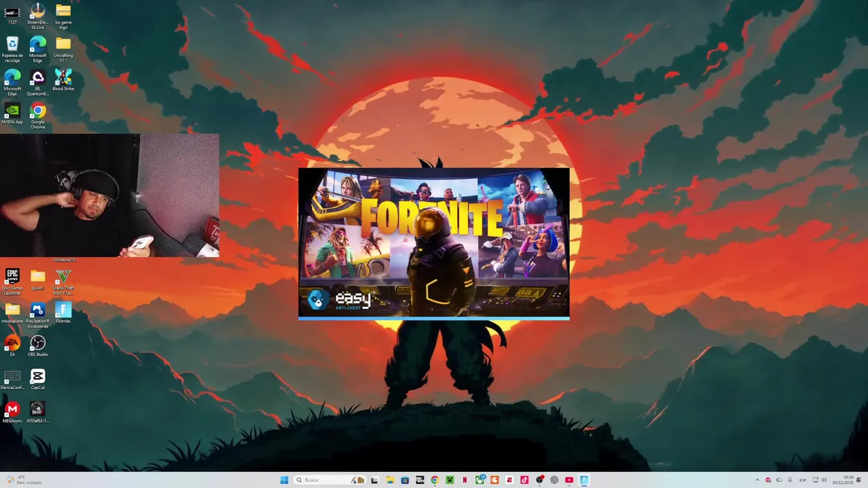Open the Windows Start menu

click(284, 480)
